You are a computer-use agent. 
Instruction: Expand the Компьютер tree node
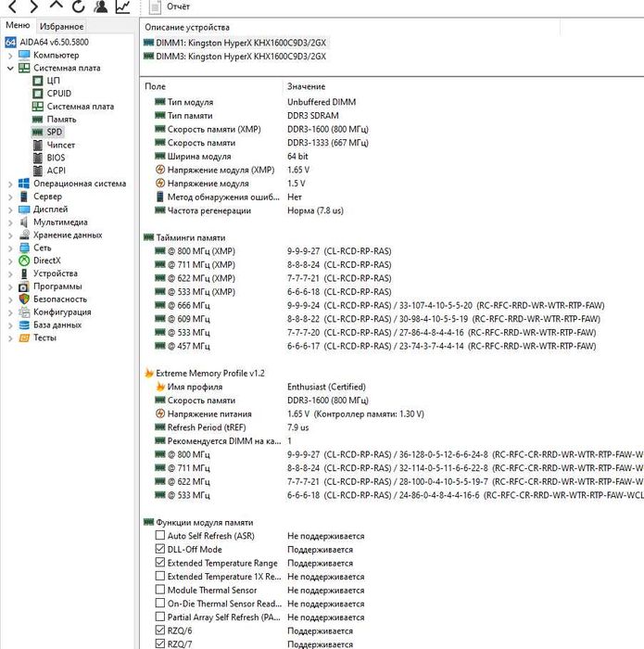10,55
